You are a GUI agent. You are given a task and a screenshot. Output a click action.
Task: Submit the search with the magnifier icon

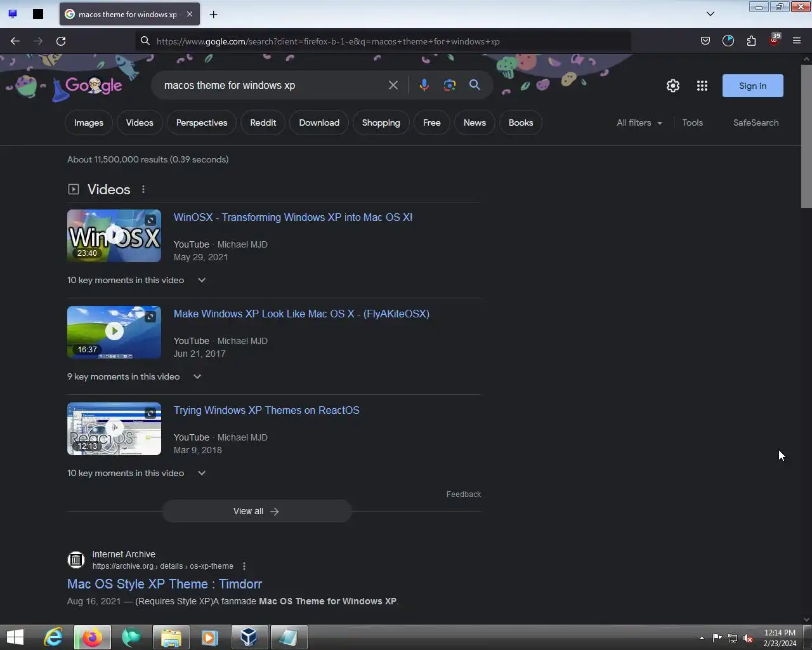(475, 85)
